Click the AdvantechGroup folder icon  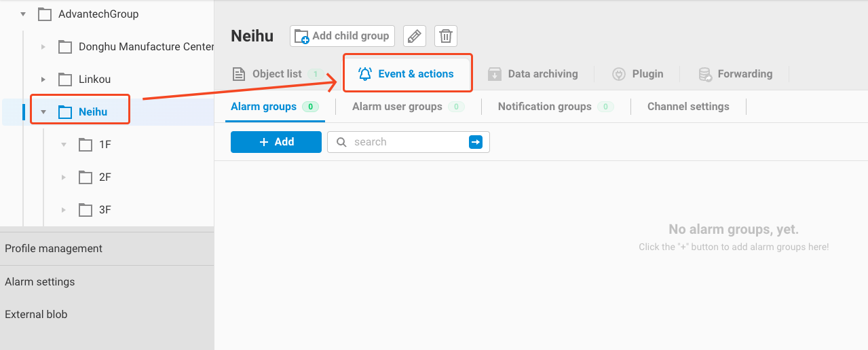tap(45, 14)
